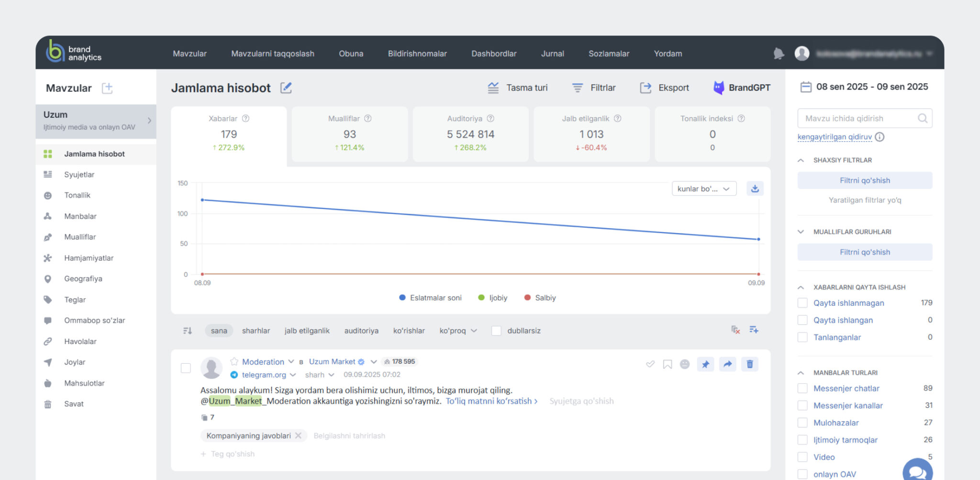
Task: Collapse the SHAXSIY FILTRLAR section
Action: pos(801,160)
